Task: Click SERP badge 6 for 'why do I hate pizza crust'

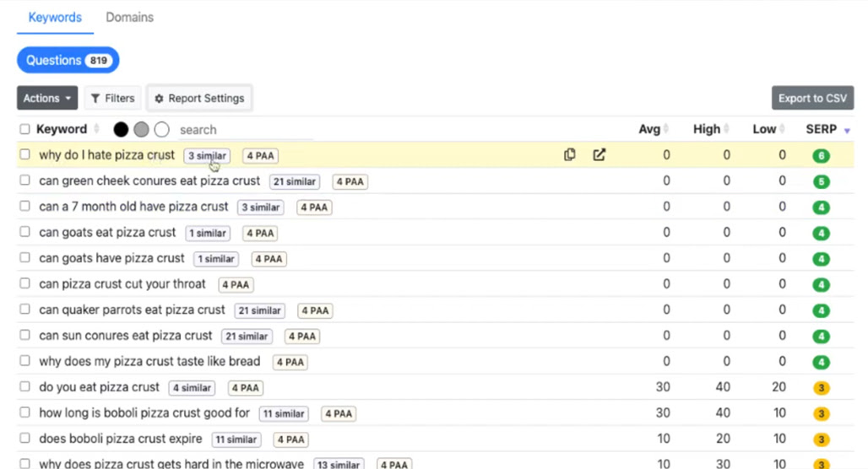Action: 821,156
